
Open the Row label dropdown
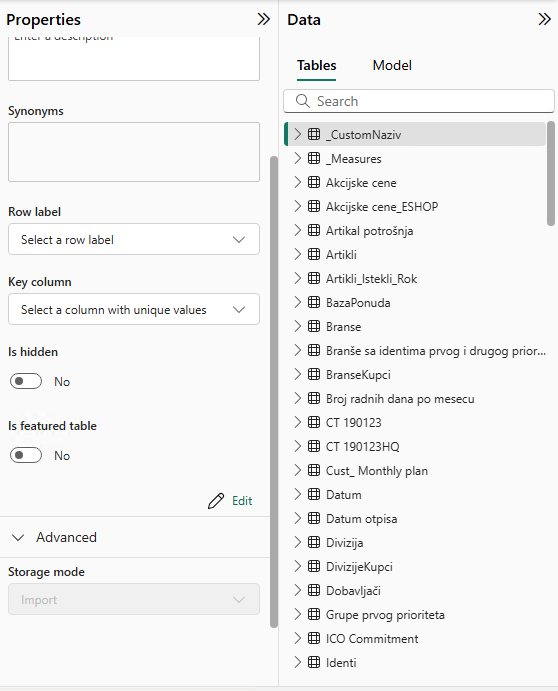[134, 239]
